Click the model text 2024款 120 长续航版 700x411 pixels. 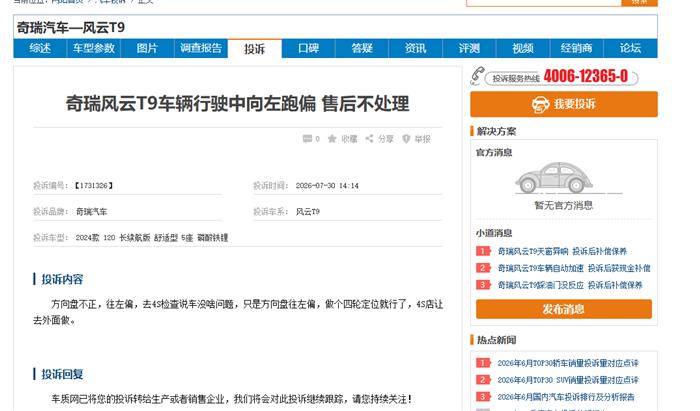(x=113, y=238)
